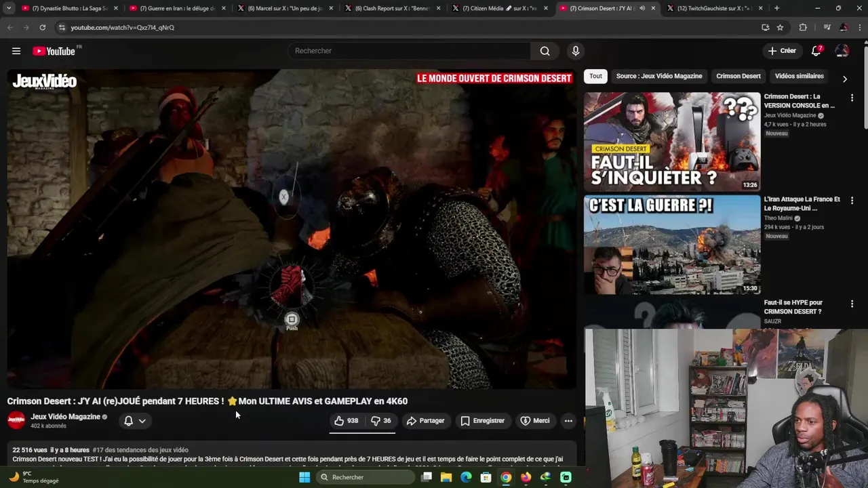Image resolution: width=868 pixels, height=488 pixels.
Task: Open Faut-il se HYPE pour CRIMSON DESERT title
Action: pyautogui.click(x=793, y=307)
